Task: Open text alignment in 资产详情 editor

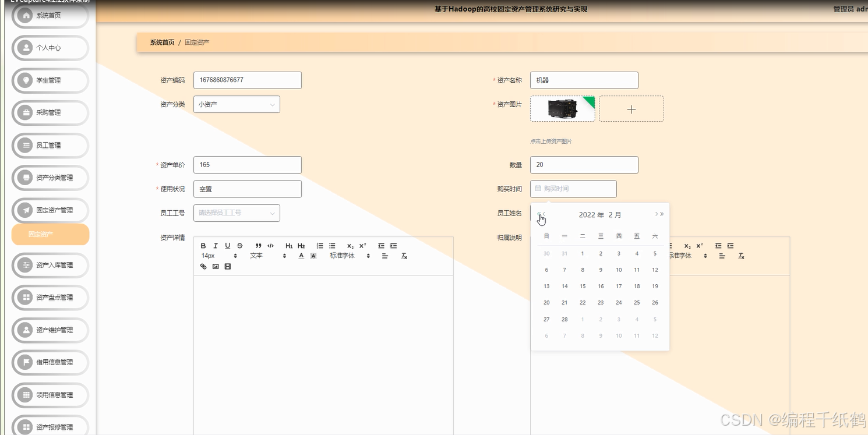Action: (x=385, y=256)
